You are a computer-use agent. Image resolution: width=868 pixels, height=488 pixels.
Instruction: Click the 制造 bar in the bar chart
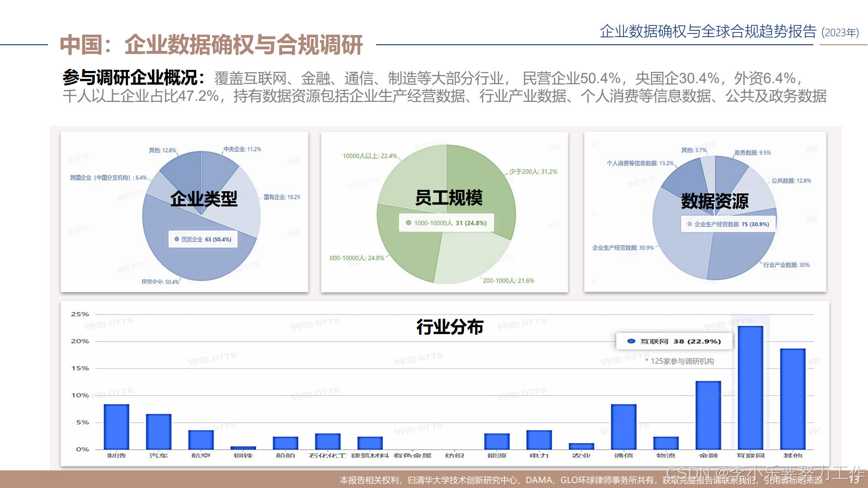pyautogui.click(x=116, y=427)
